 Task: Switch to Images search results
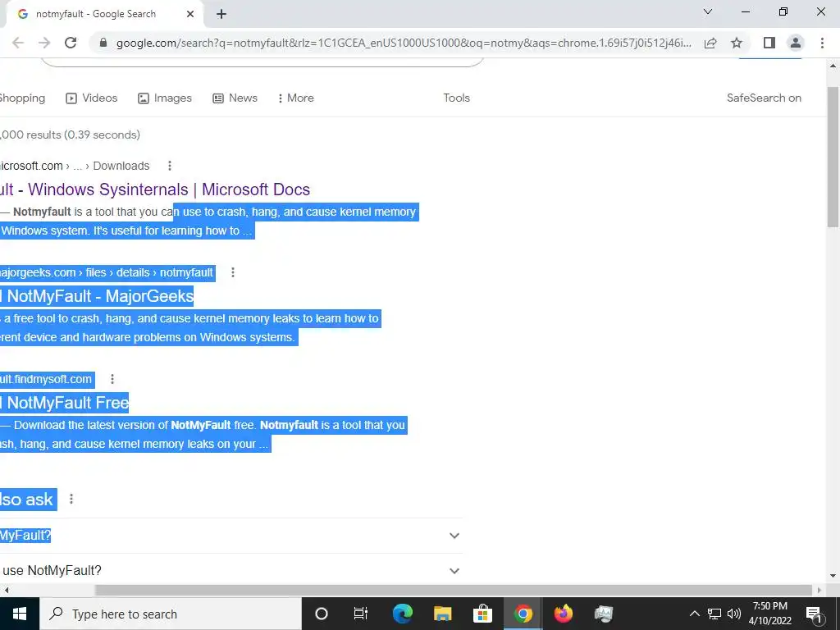165,98
